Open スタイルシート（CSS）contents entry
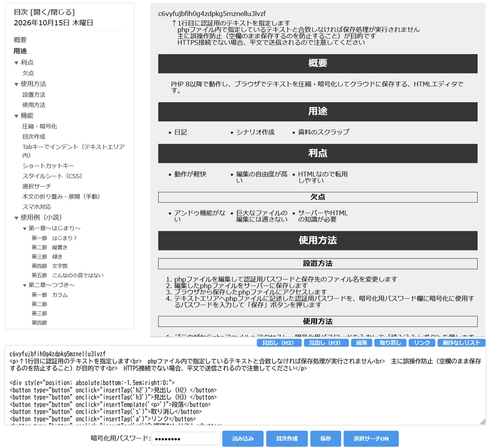This screenshot has width=492, height=448. (x=52, y=176)
